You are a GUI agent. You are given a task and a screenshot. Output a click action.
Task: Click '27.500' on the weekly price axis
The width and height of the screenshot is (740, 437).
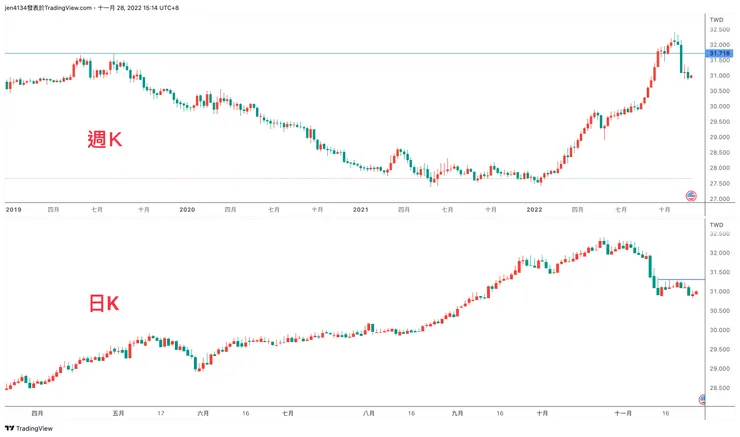click(x=720, y=184)
